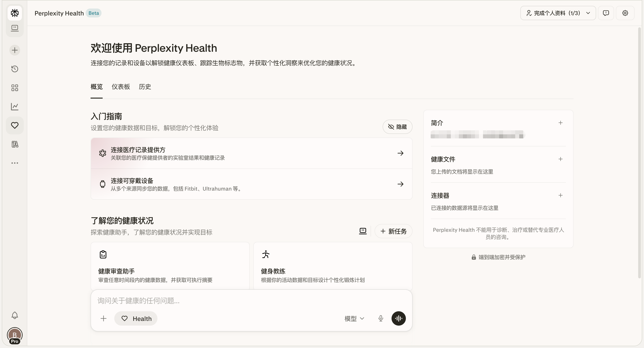Expand 健康文件 with its plus icon
This screenshot has height=348, width=644.
(560, 159)
